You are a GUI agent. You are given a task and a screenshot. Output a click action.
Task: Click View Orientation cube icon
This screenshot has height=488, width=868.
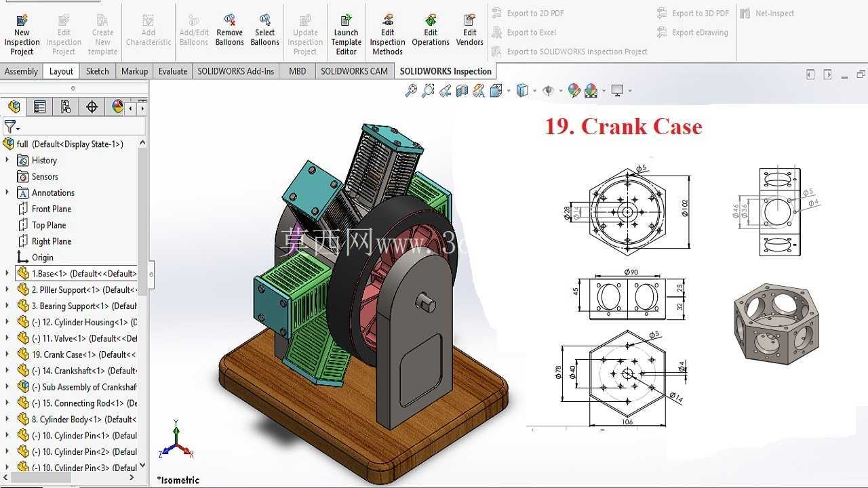click(496, 90)
